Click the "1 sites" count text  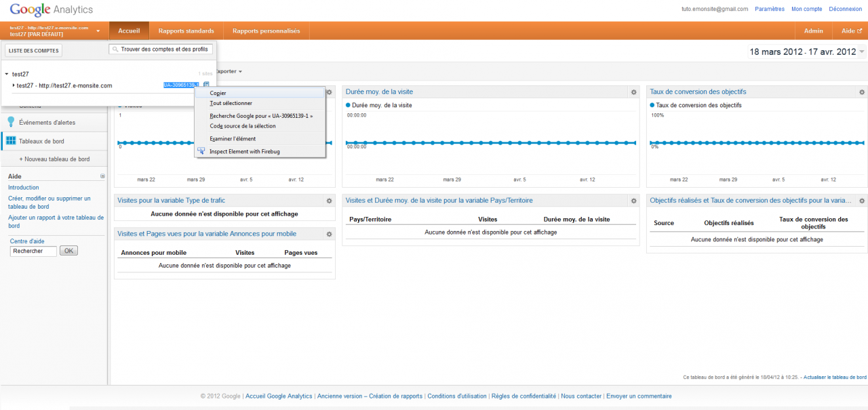coord(205,74)
